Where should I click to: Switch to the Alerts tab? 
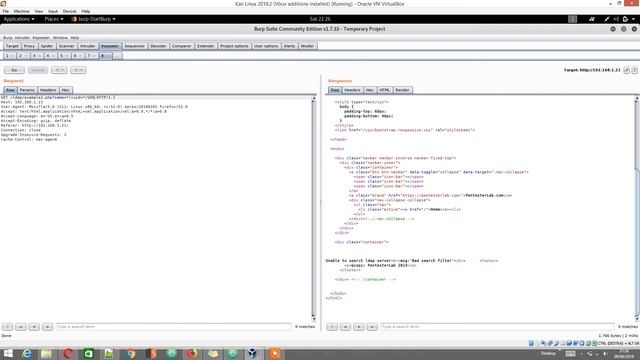289,46
